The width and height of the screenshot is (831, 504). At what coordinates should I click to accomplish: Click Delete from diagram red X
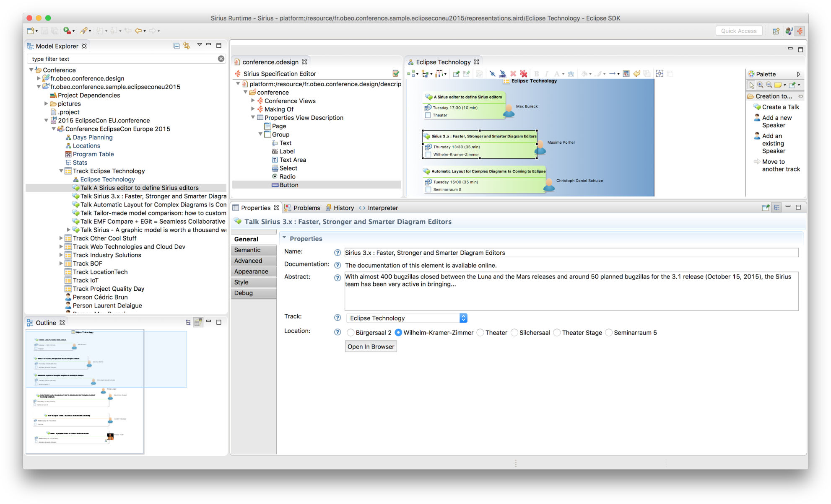click(513, 74)
